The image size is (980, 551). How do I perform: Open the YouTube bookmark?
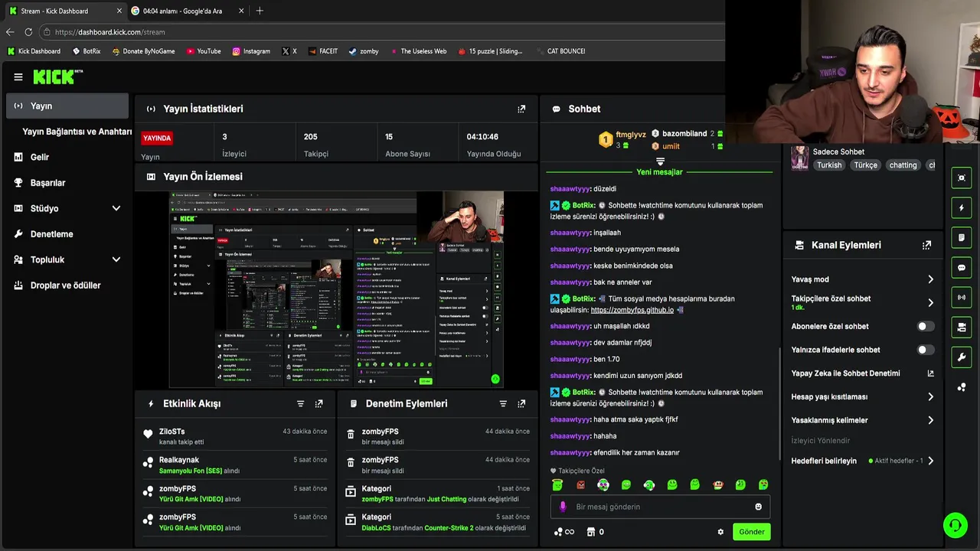click(x=204, y=51)
